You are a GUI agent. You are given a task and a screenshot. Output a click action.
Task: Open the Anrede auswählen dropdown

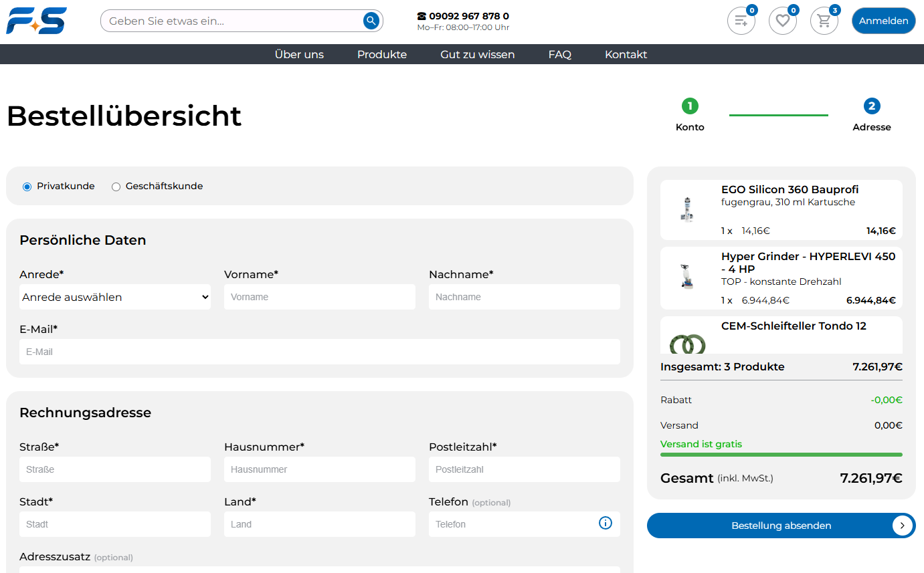115,297
